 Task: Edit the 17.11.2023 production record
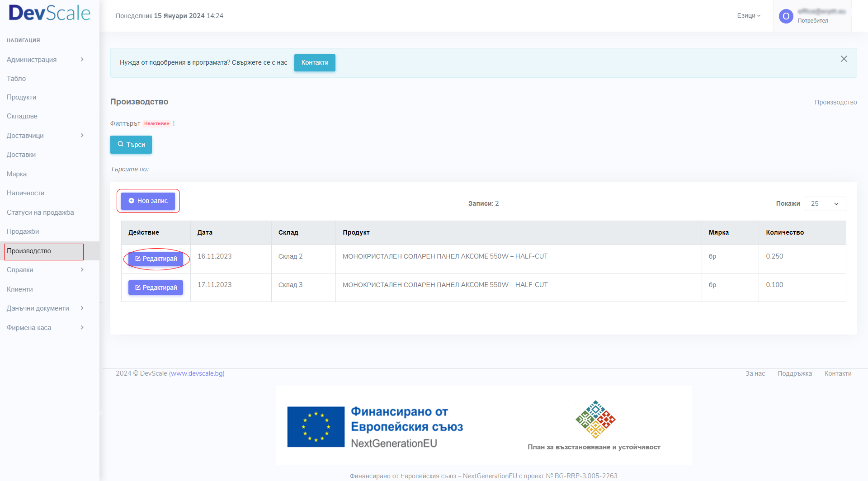pyautogui.click(x=156, y=288)
